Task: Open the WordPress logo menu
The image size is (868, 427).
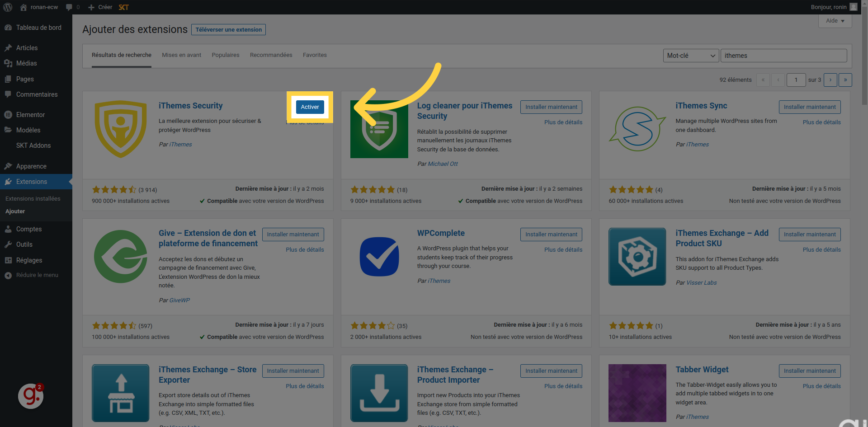Action: 8,7
